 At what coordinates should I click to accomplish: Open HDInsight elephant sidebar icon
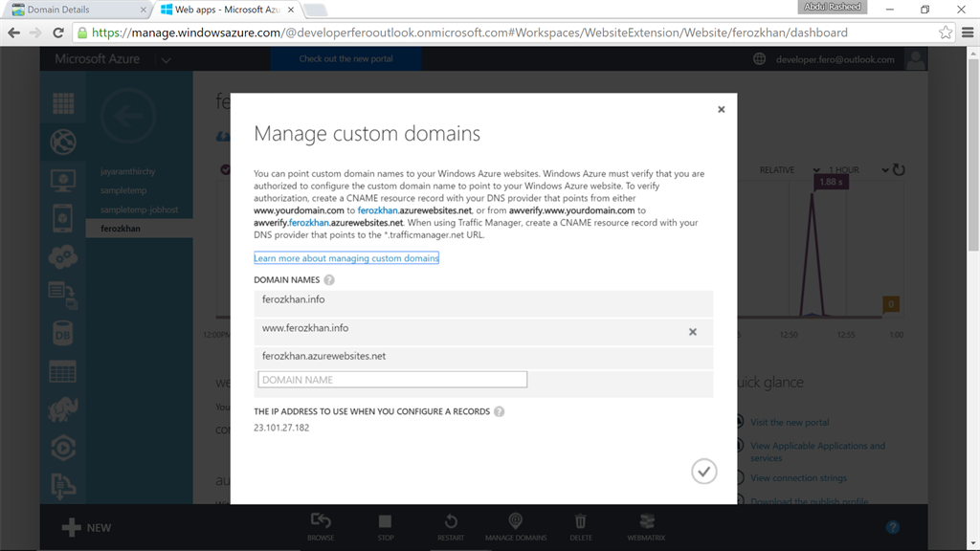pyautogui.click(x=63, y=409)
